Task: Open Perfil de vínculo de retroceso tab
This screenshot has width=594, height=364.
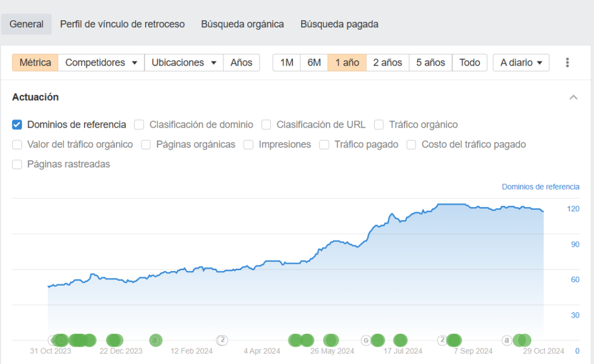Action: click(x=122, y=24)
